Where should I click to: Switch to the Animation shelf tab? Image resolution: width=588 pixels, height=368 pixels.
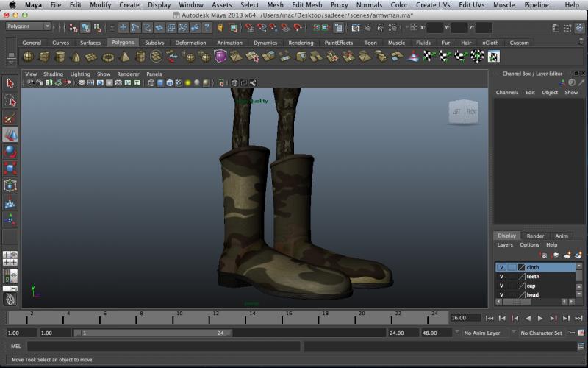tap(229, 43)
